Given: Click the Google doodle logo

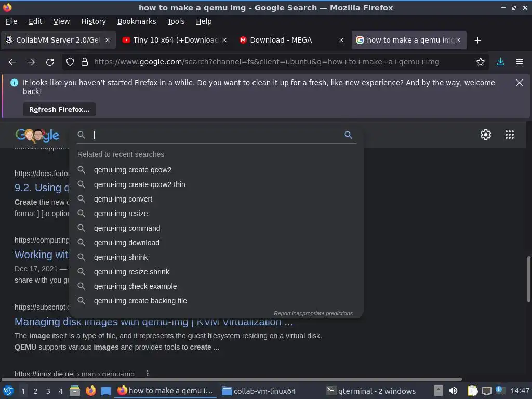Looking at the screenshot, I should (37, 136).
